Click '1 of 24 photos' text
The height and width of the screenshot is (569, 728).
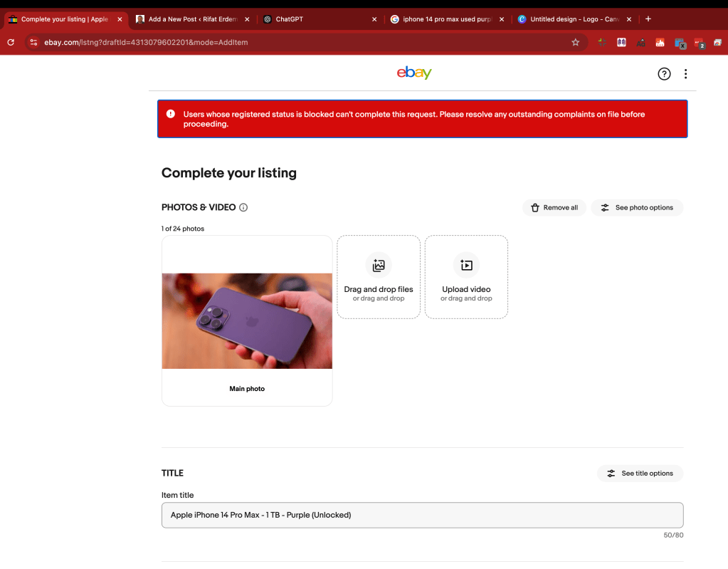pyautogui.click(x=183, y=229)
